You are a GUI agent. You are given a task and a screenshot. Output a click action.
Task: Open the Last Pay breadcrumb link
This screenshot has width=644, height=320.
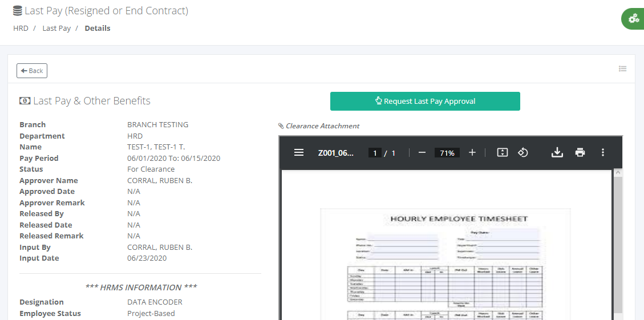click(56, 29)
